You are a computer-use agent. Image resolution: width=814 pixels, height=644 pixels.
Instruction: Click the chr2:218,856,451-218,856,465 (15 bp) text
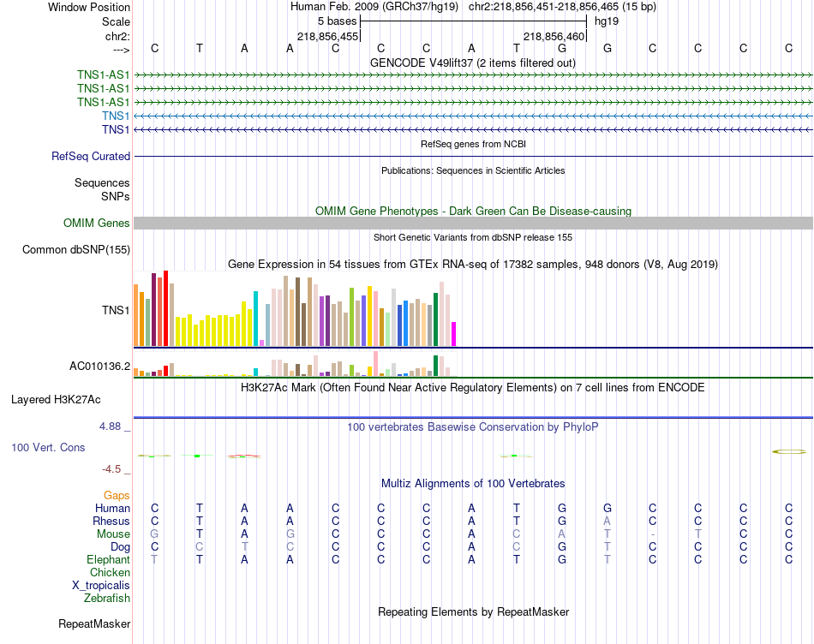click(x=562, y=7)
